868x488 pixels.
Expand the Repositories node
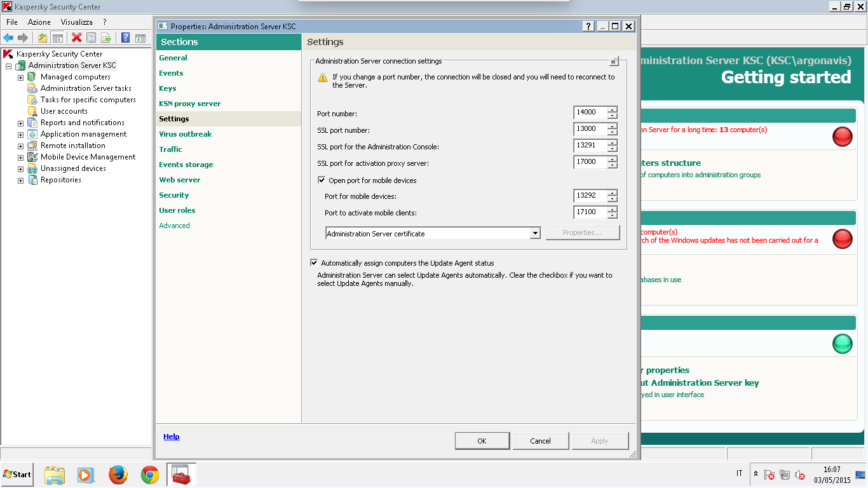point(20,180)
